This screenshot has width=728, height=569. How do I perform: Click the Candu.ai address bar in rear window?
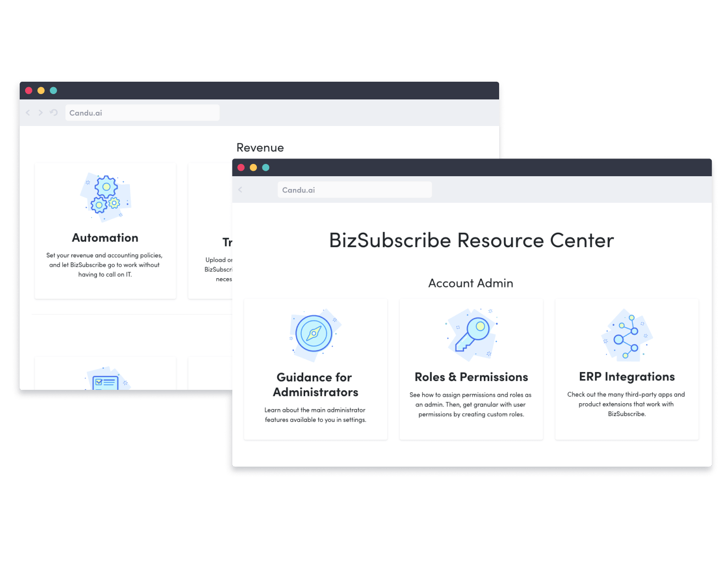[142, 113]
